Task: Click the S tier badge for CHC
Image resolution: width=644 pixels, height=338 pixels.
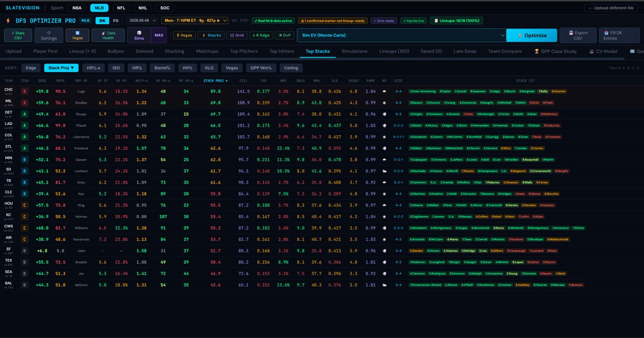Action: (x=25, y=91)
